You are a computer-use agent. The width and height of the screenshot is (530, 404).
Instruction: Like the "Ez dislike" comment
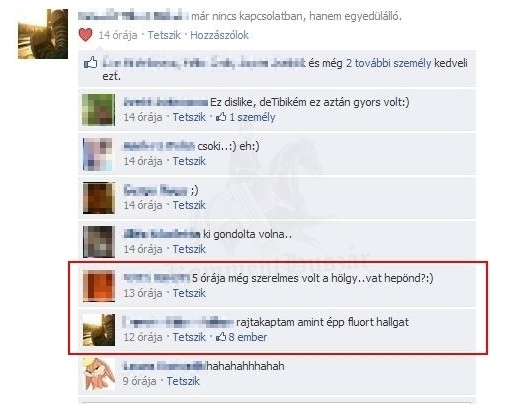pyautogui.click(x=189, y=117)
